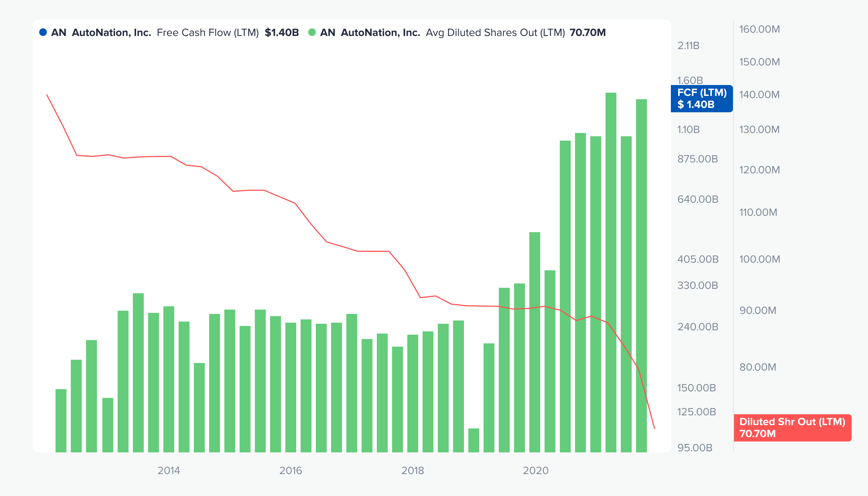The width and height of the screenshot is (868, 496).
Task: Click the 2.11B axis label
Action: coord(688,45)
